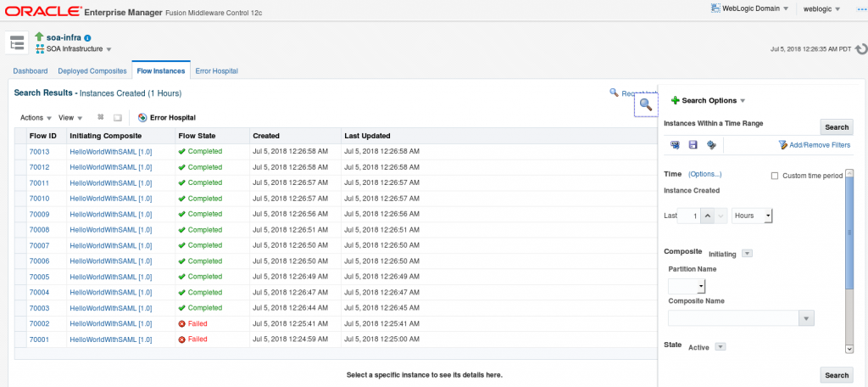Click search panel scrollbar down arrow

(x=849, y=349)
